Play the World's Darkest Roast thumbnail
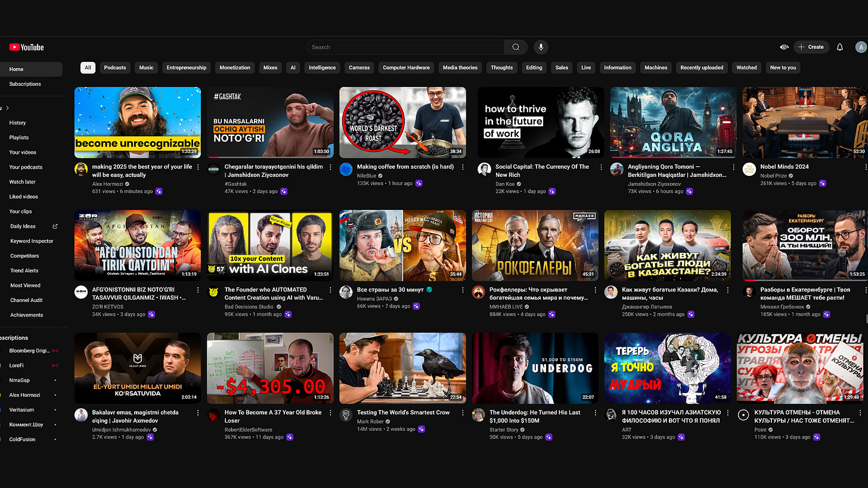 click(x=402, y=122)
